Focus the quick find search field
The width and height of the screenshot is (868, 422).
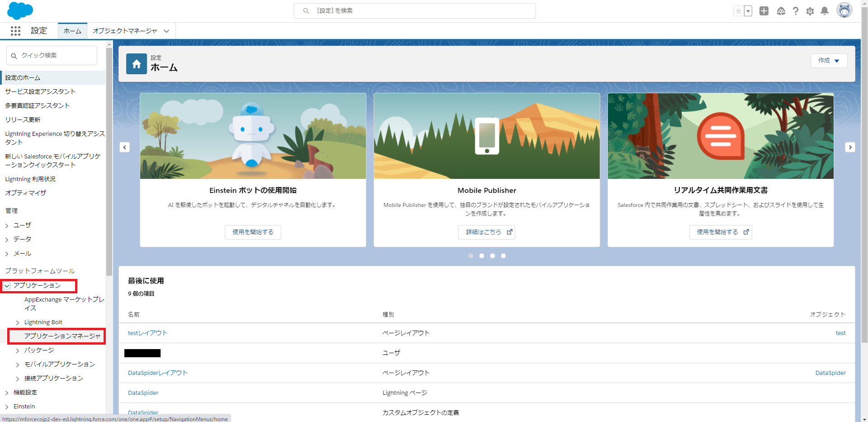52,56
